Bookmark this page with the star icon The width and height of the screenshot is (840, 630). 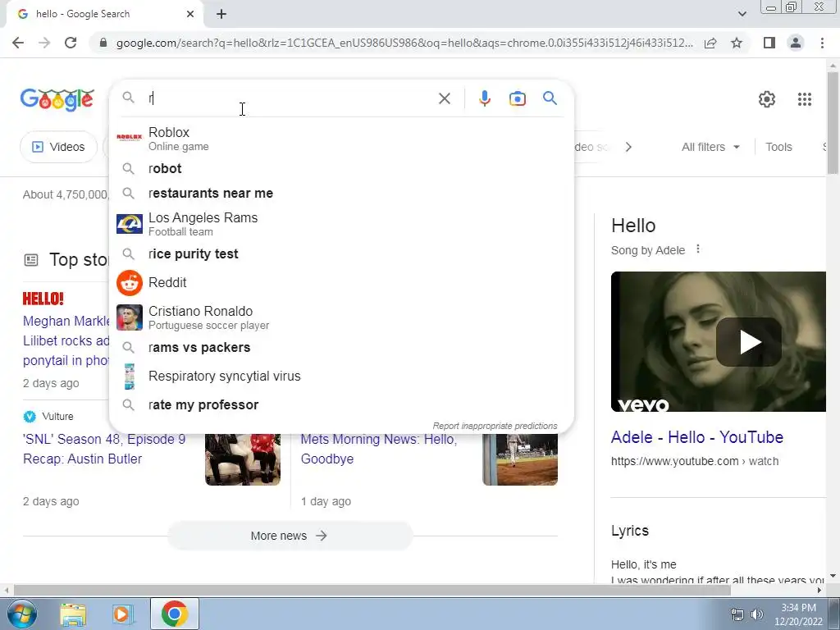[x=737, y=43]
